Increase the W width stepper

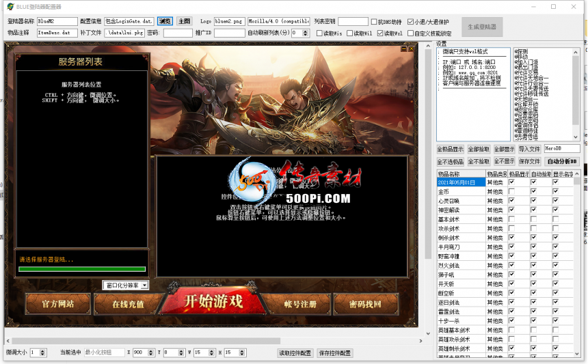pos(211,351)
